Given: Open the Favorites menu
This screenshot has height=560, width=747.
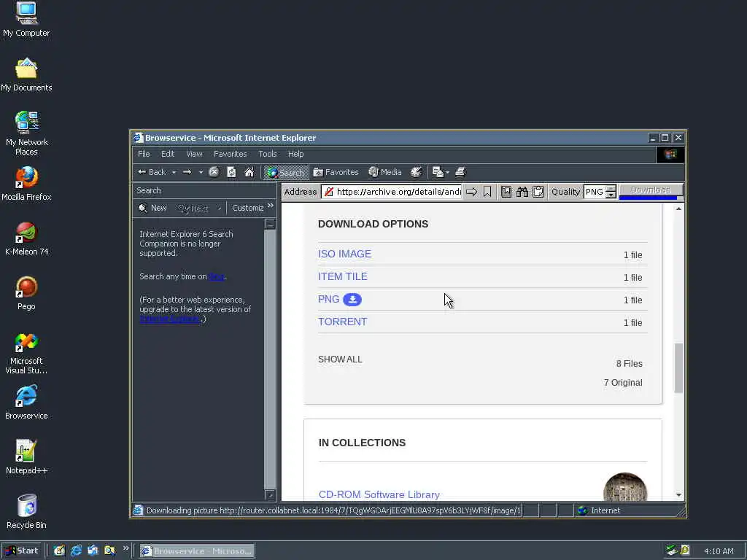Looking at the screenshot, I should [x=230, y=154].
